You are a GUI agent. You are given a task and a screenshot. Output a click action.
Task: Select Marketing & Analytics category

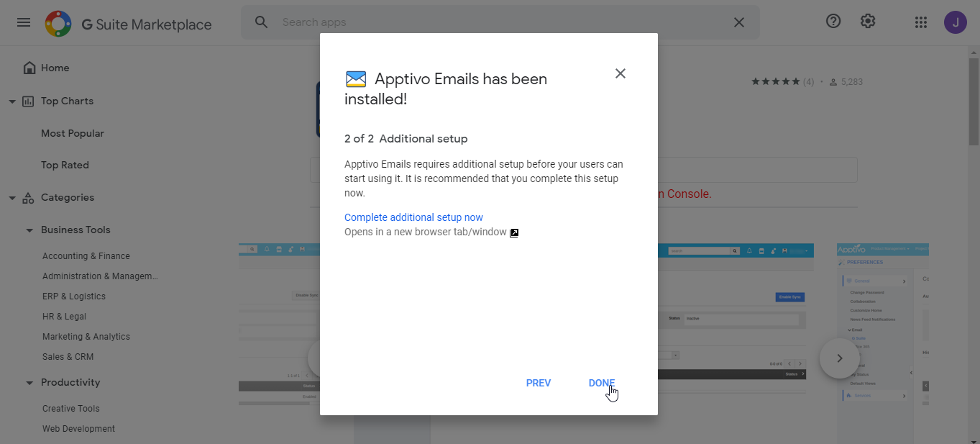tap(86, 337)
